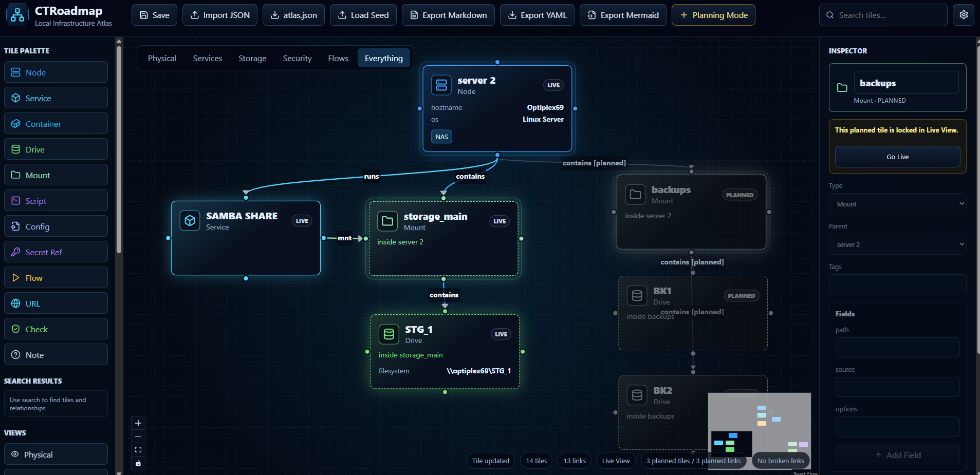Click the Add Field button
980x475 pixels.
pyautogui.click(x=897, y=455)
